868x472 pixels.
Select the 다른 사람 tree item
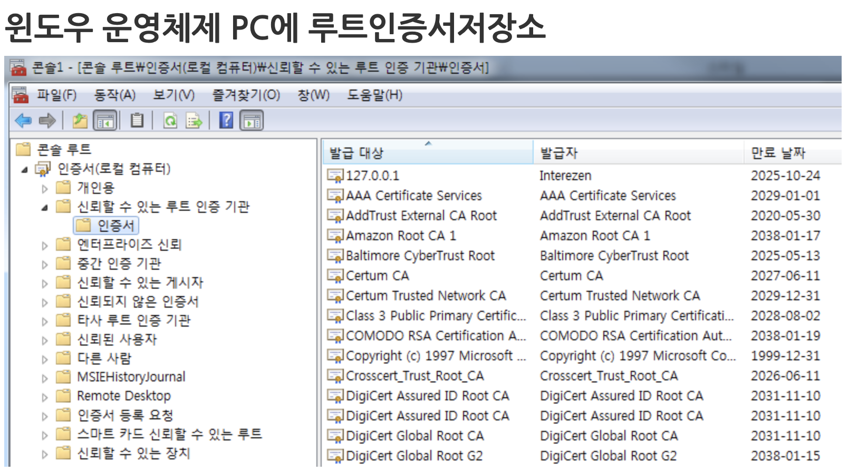click(104, 358)
